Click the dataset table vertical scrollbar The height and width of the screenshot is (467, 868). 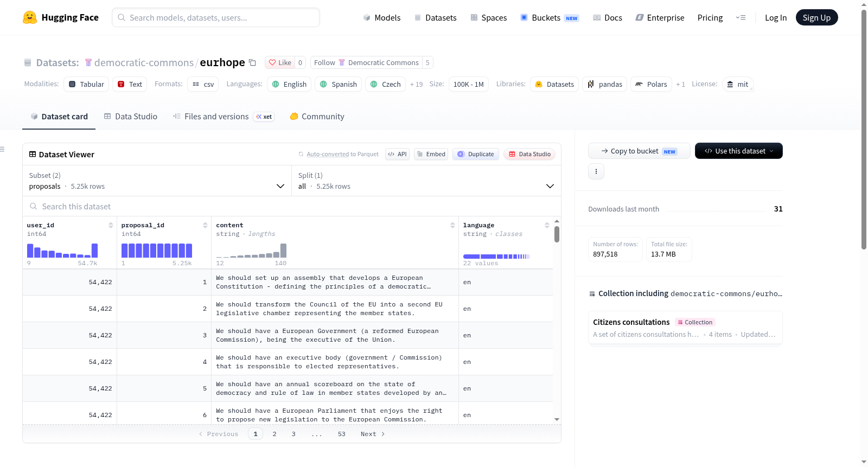point(557,234)
